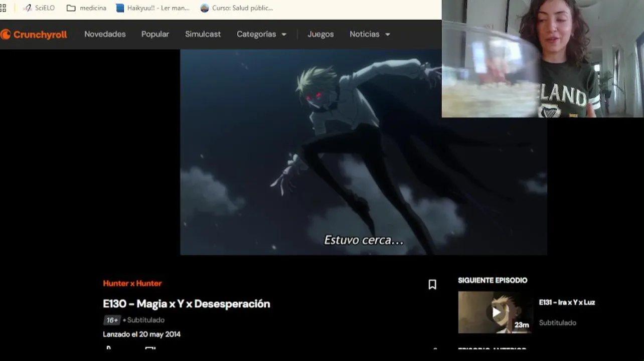Image resolution: width=644 pixels, height=361 pixels.
Task: Open the medicina bookmarks folder
Action: (86, 8)
